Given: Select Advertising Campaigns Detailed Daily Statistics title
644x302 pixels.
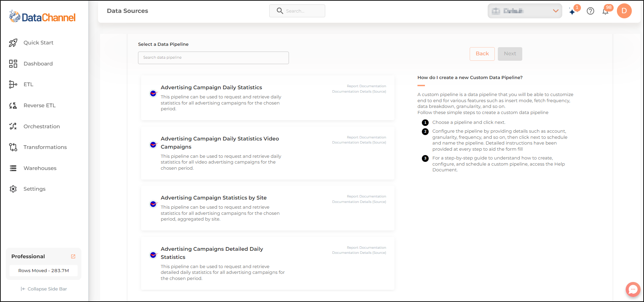Looking at the screenshot, I should pos(212,253).
